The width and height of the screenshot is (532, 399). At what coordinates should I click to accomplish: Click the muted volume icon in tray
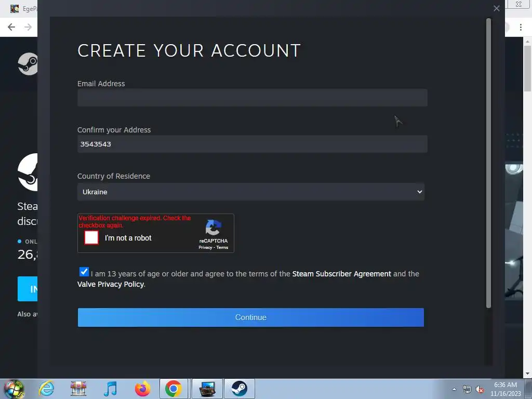click(x=480, y=390)
